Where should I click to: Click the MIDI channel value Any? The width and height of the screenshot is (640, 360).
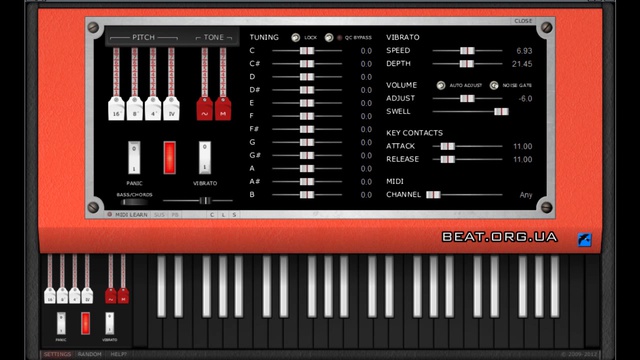526,195
